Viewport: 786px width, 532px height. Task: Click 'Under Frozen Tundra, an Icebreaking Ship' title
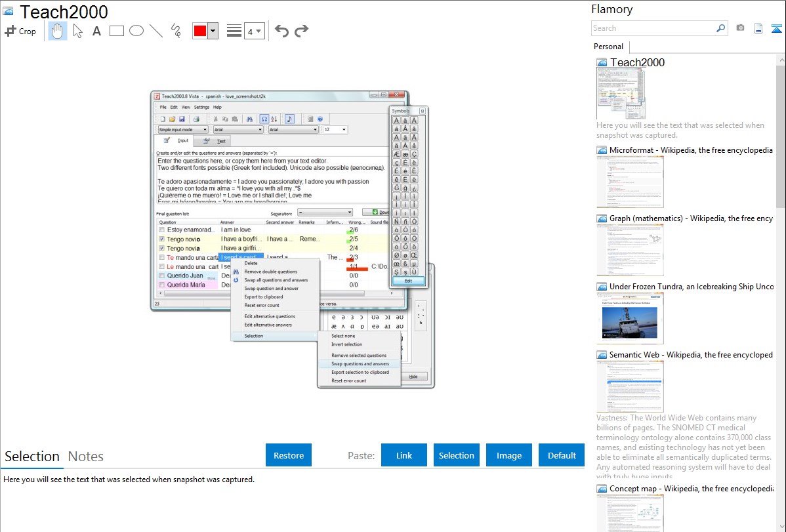(692, 287)
